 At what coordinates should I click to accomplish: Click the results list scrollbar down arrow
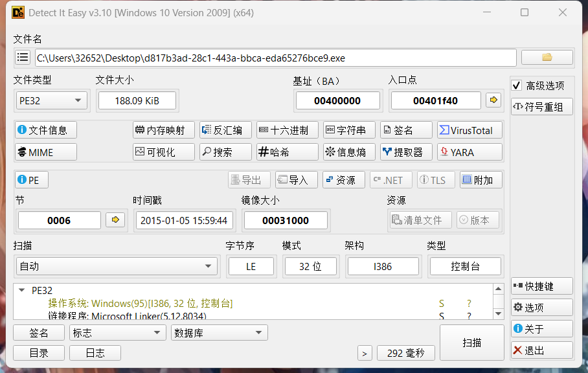[498, 313]
